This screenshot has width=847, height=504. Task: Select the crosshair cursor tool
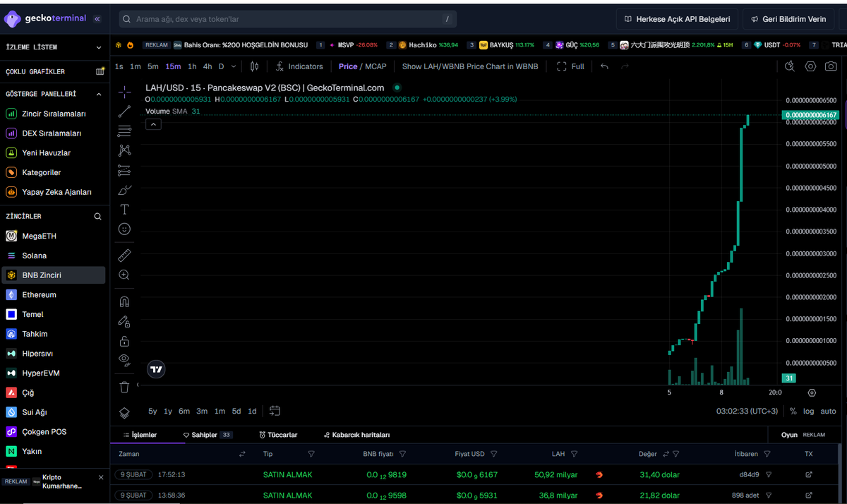coord(124,92)
